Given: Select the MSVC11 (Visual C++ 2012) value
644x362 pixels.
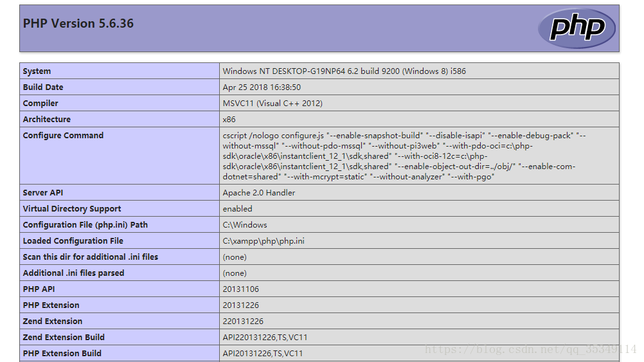Looking at the screenshot, I should (273, 103).
